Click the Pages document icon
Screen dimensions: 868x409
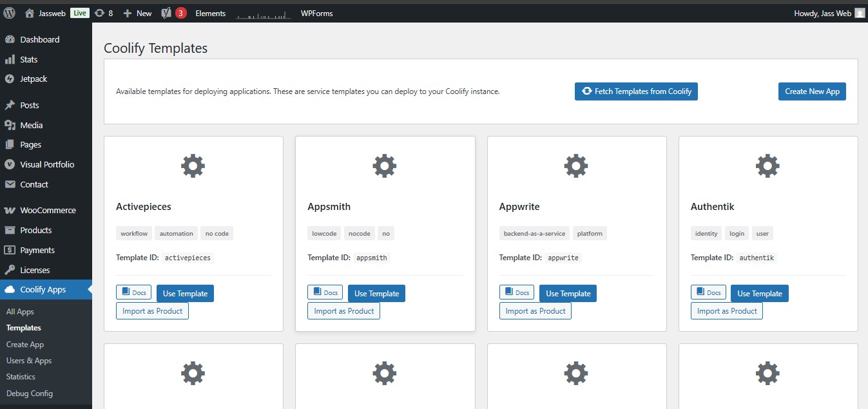point(10,144)
